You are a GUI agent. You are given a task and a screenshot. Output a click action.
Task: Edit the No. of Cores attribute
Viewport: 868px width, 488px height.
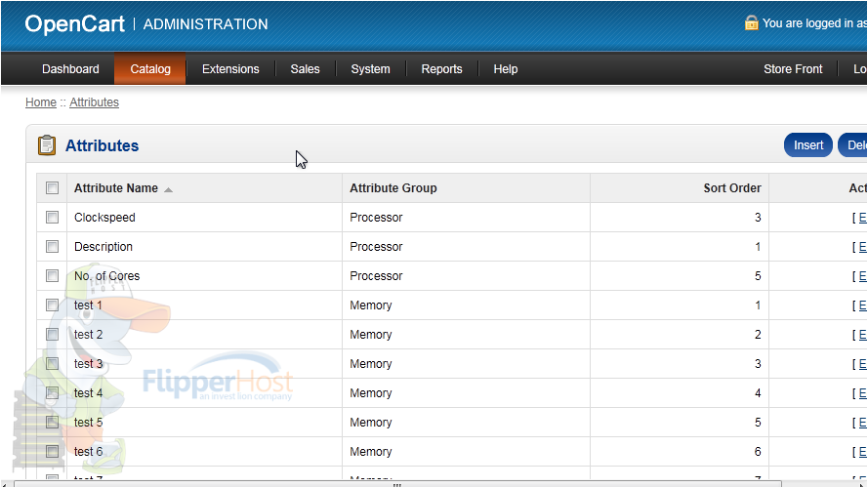(862, 276)
